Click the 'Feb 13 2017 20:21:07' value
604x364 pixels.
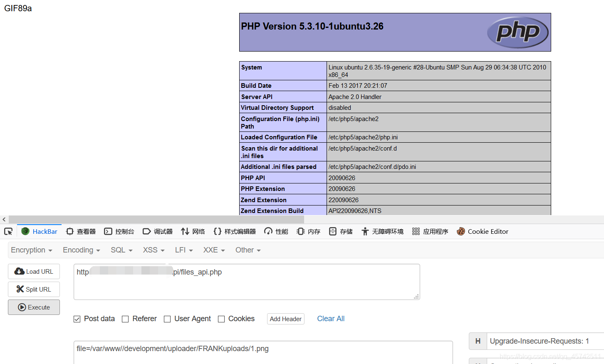point(358,86)
